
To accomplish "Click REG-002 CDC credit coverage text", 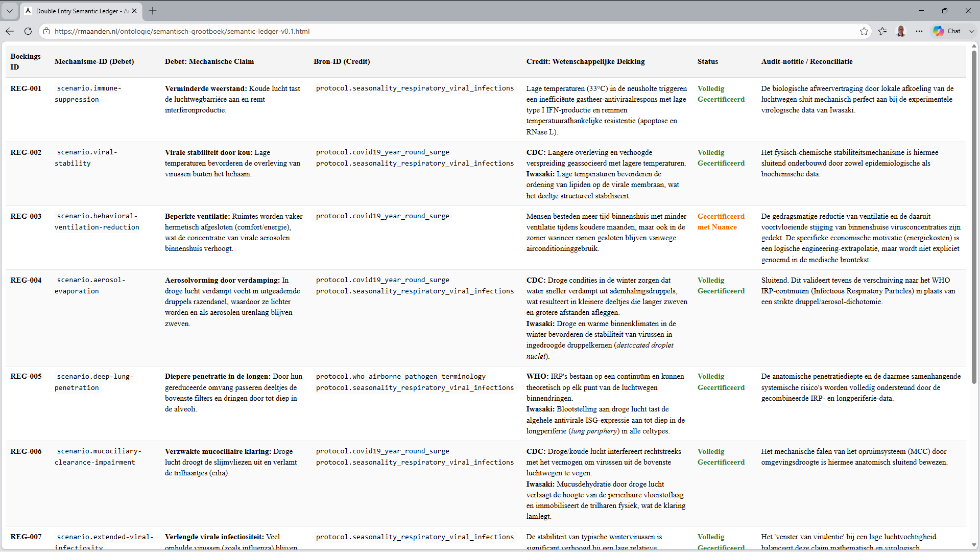I will pos(606,158).
